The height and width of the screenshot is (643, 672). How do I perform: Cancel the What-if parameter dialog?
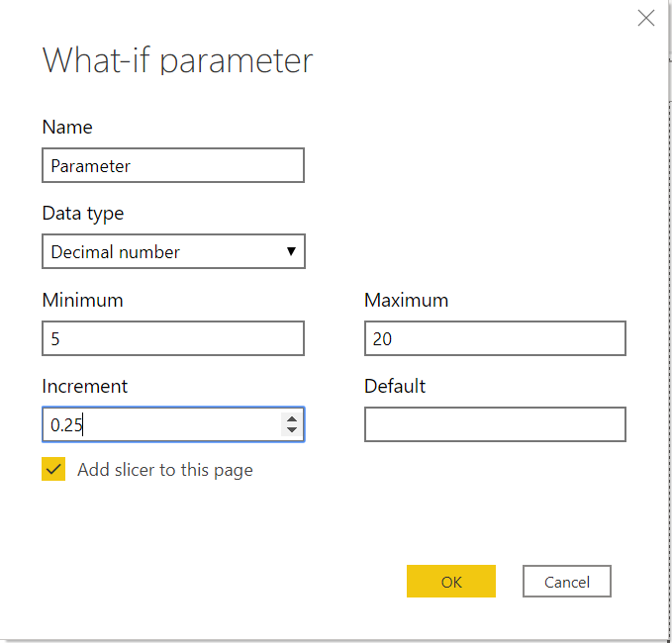(566, 582)
